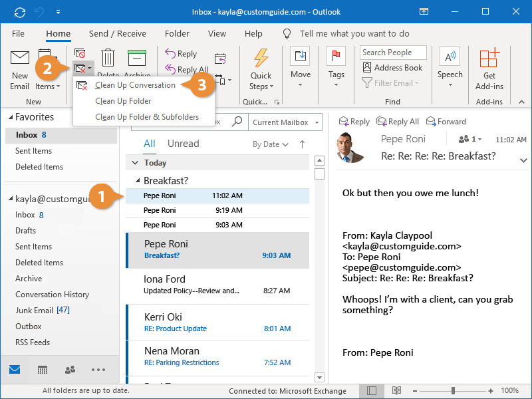Image resolution: width=532 pixels, height=399 pixels.
Task: Click Filter Email button
Action: (x=390, y=82)
